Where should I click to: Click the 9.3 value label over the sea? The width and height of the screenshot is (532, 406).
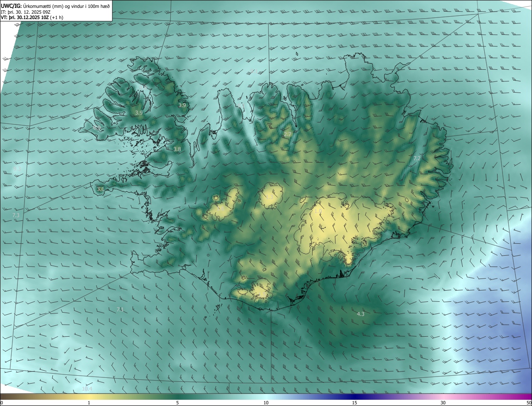point(17,169)
